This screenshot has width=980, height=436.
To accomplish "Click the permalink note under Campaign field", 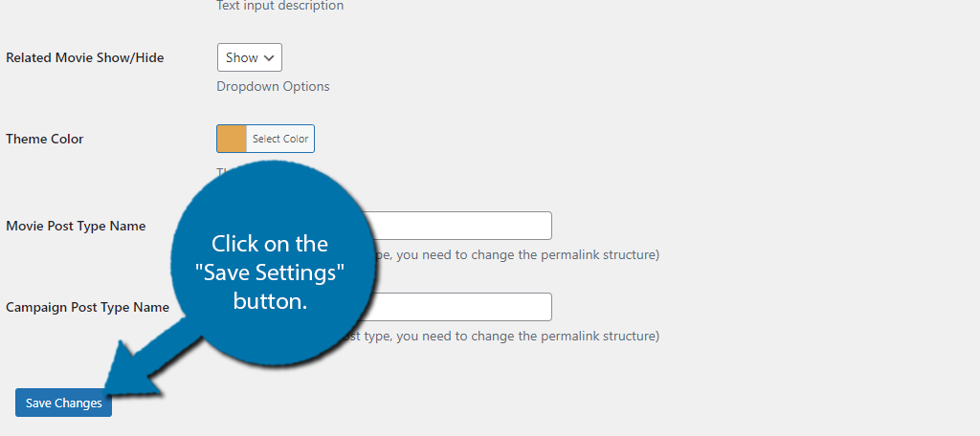I will (x=500, y=336).
